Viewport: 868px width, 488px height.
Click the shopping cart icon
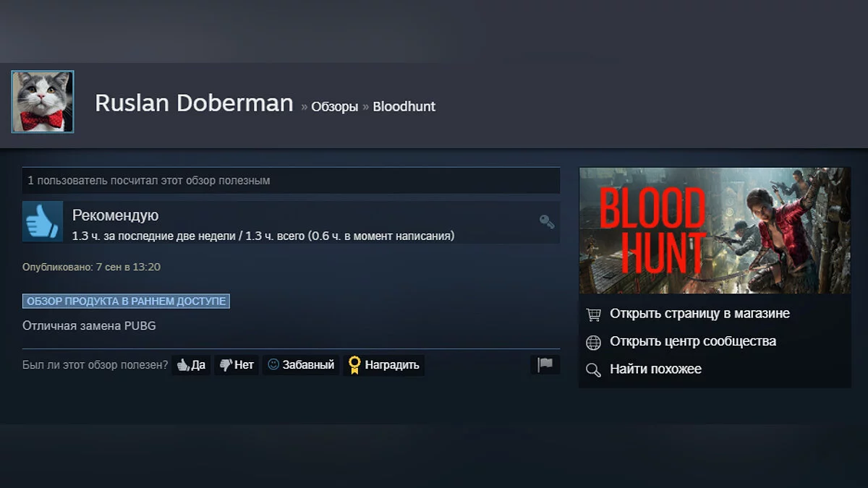594,314
